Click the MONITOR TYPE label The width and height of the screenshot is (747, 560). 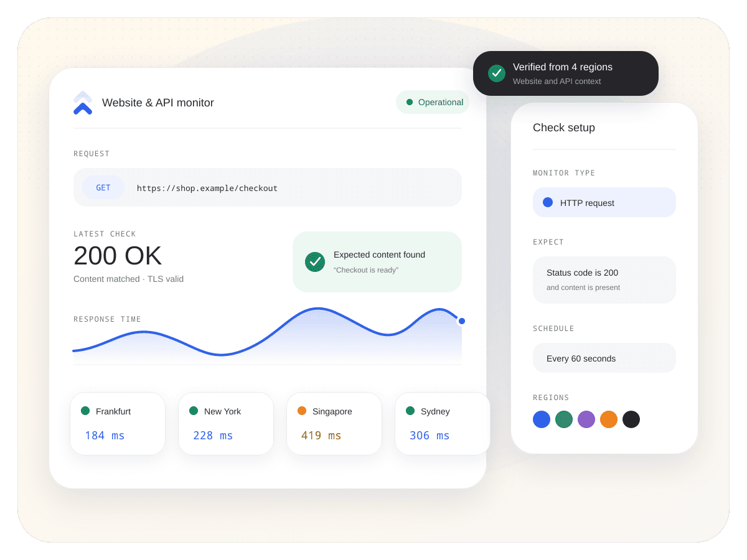click(x=564, y=173)
